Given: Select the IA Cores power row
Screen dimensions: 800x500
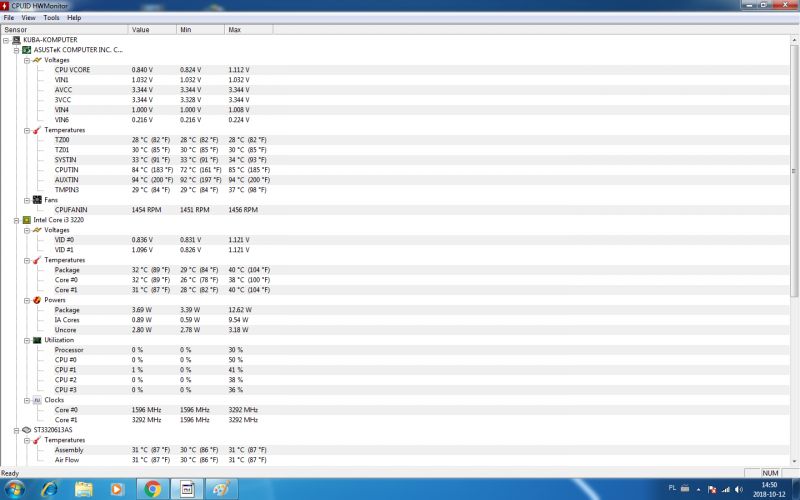Looking at the screenshot, I should point(395,320).
